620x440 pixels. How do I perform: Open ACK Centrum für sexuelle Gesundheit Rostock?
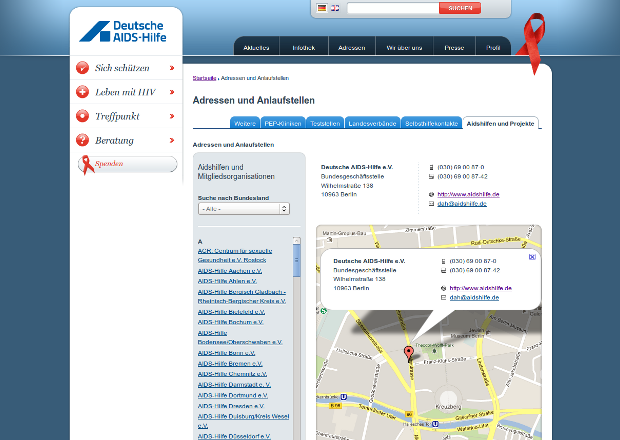(x=235, y=255)
